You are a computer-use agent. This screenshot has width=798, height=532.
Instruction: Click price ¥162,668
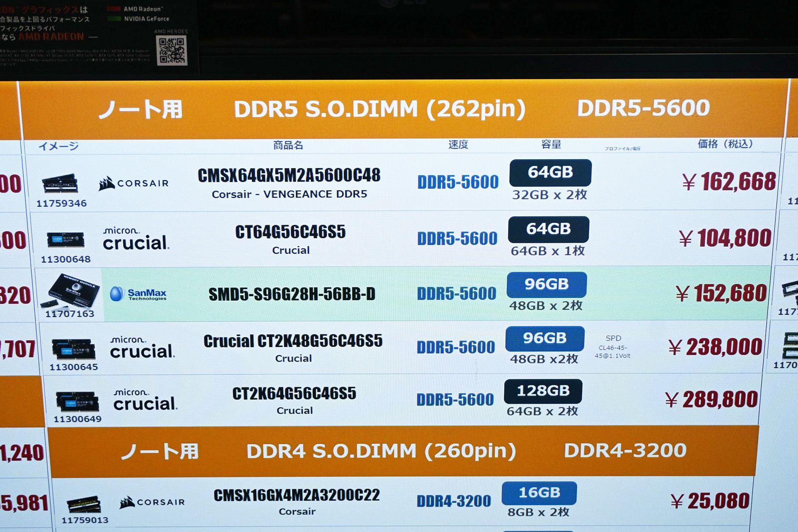(x=729, y=181)
